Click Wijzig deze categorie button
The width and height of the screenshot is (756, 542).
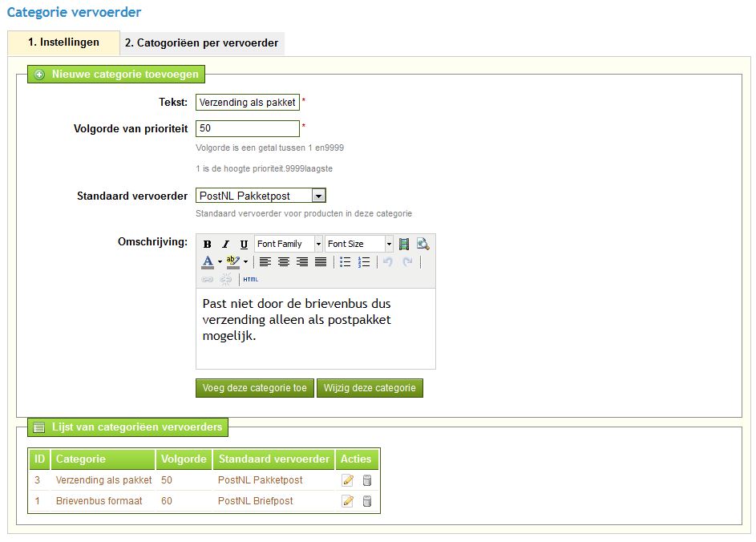[370, 388]
